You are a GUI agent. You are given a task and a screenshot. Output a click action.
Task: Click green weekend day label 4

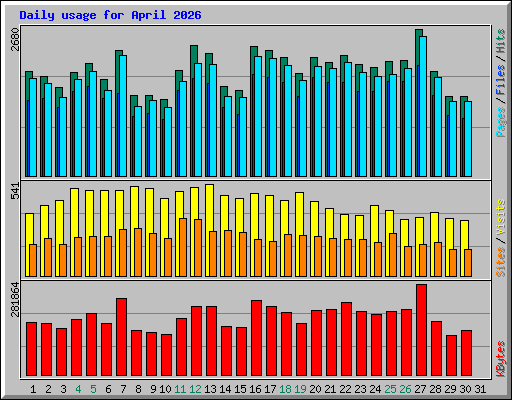point(78,389)
